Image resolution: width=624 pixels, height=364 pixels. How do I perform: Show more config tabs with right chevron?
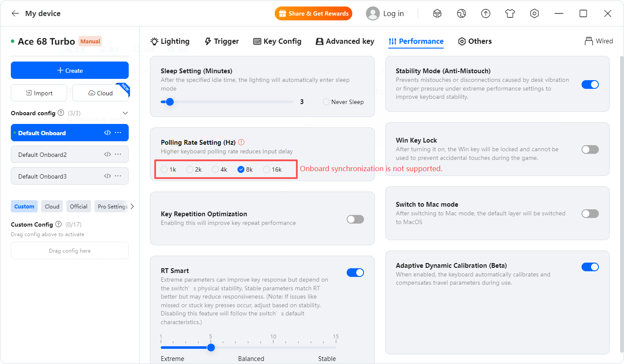coord(132,207)
